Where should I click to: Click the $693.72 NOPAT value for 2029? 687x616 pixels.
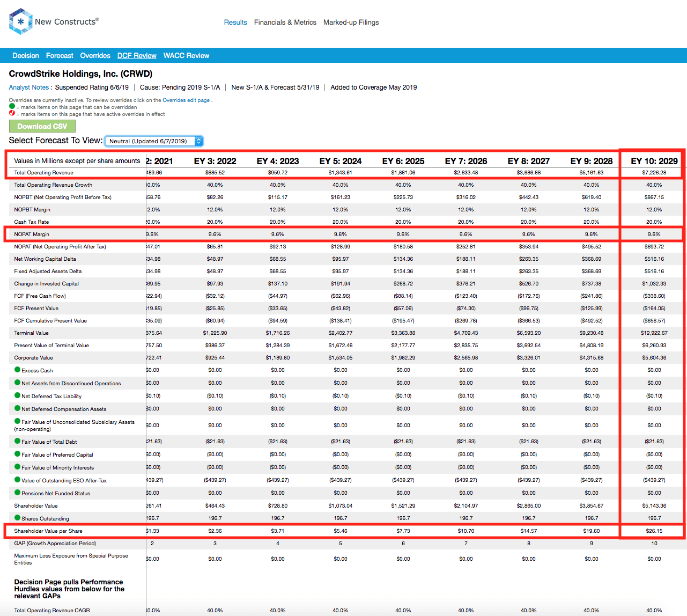point(654,247)
